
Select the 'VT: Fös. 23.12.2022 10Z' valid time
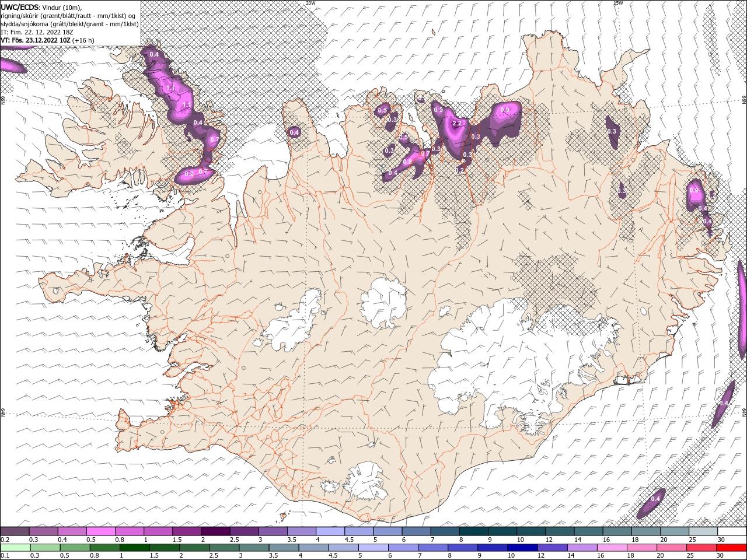pyautogui.click(x=35, y=40)
